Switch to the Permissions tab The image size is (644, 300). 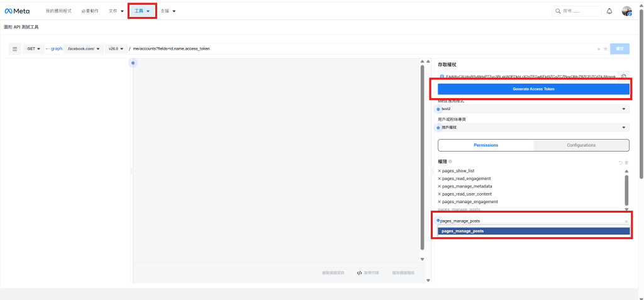point(486,145)
